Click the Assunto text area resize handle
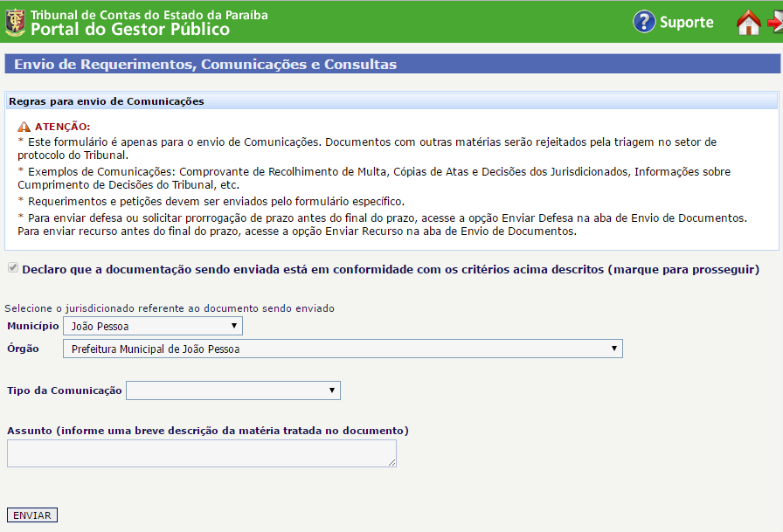Image resolution: width=783 pixels, height=532 pixels. point(392,463)
